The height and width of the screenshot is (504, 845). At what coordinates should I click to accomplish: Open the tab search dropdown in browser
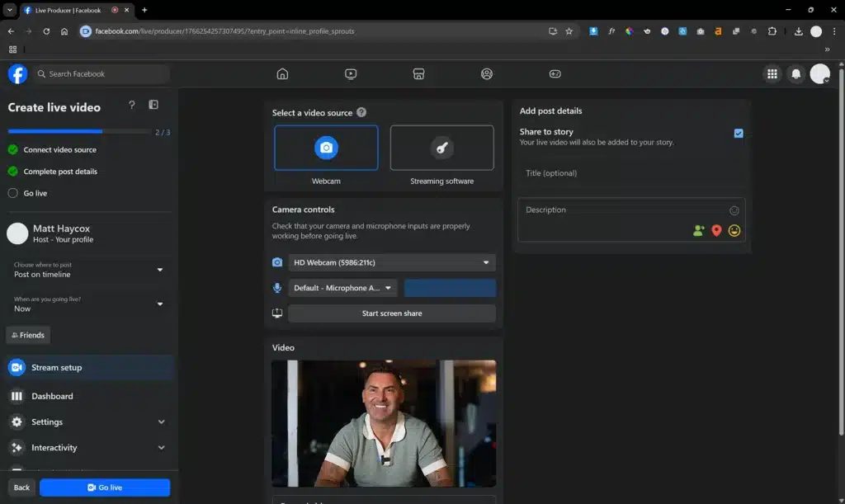10,10
